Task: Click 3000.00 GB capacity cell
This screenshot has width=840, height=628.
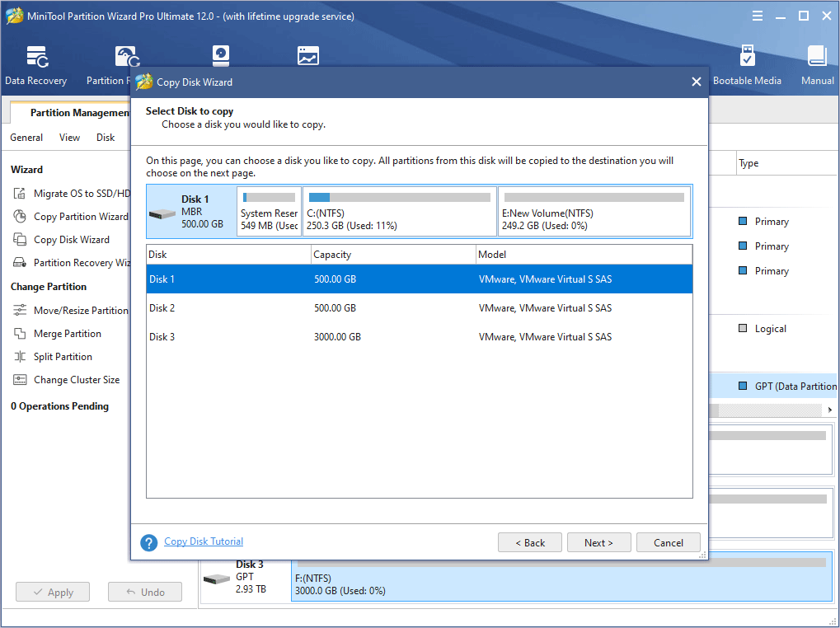Action: pos(337,337)
